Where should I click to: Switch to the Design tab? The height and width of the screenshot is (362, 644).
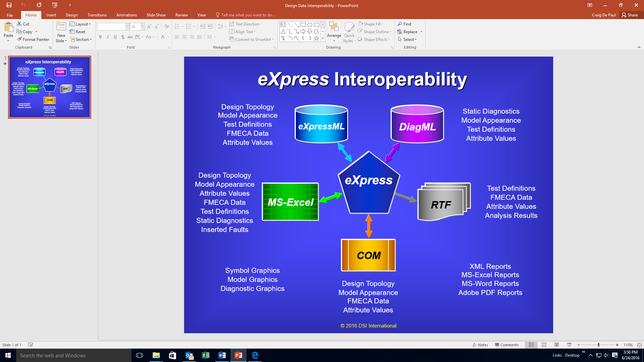(x=71, y=15)
